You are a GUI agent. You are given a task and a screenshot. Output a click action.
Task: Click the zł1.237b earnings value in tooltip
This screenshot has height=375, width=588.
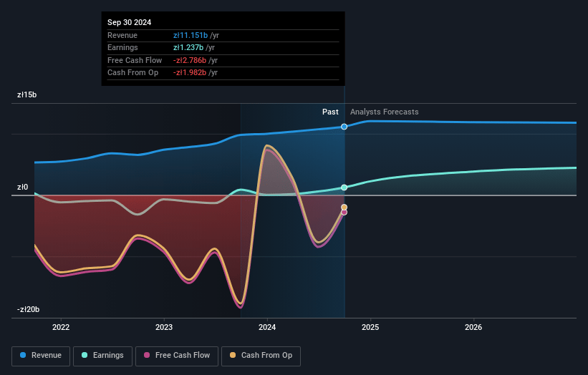[188, 47]
